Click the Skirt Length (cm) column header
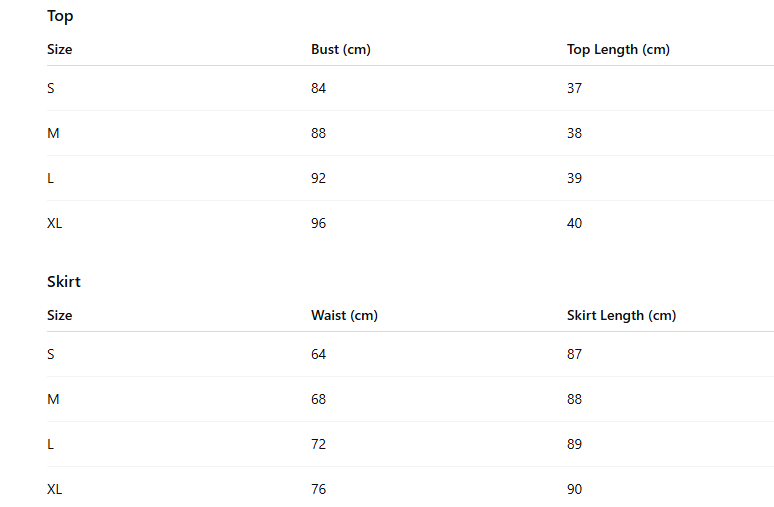 (x=621, y=316)
